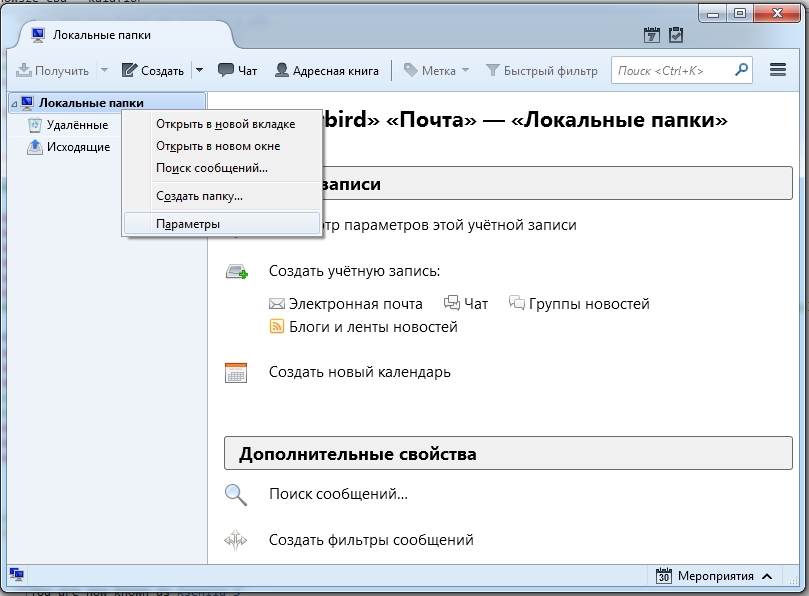
Task: Click Создать фильтры сообщений link
Action: [x=371, y=540]
